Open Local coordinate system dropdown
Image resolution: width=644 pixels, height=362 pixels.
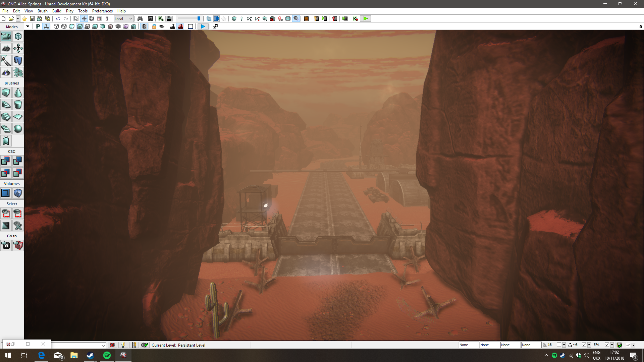coord(124,19)
